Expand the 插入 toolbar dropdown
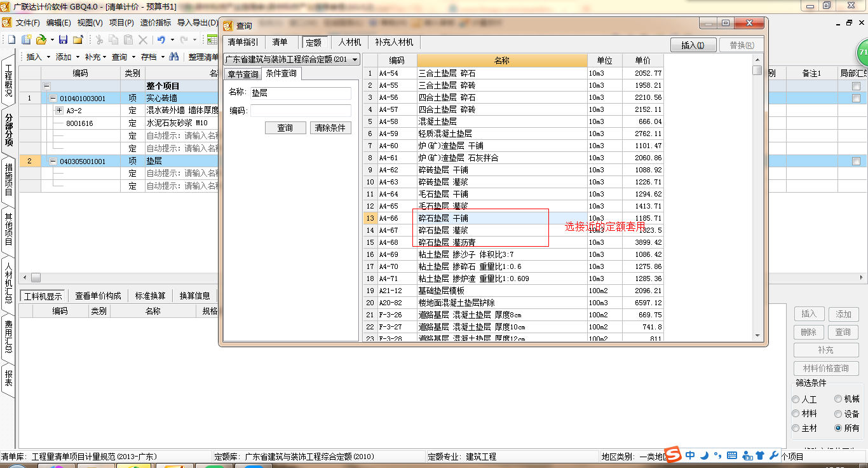 (48, 57)
